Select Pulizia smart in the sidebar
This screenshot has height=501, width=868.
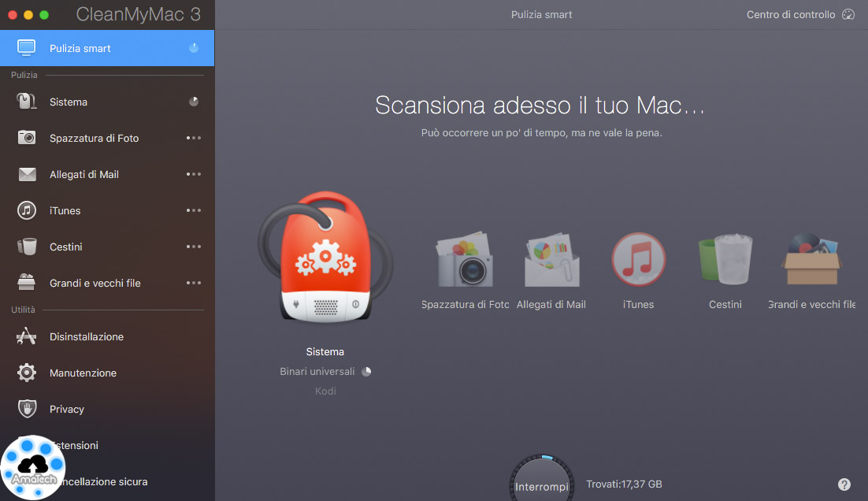point(80,48)
